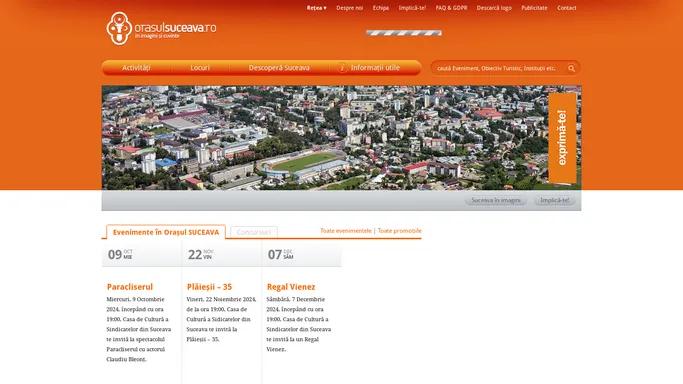Click the info icon beside Informații utile

[x=342, y=68]
